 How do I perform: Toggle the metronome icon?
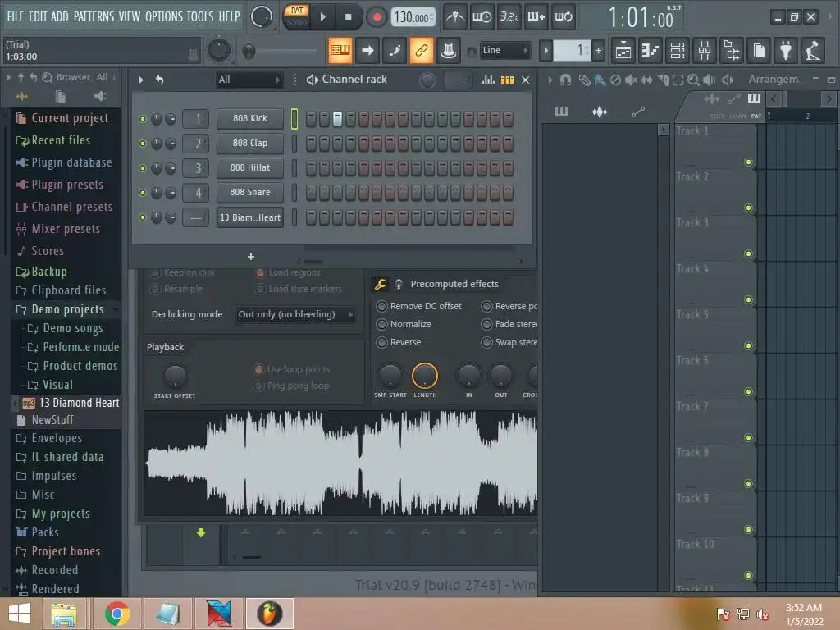[454, 17]
